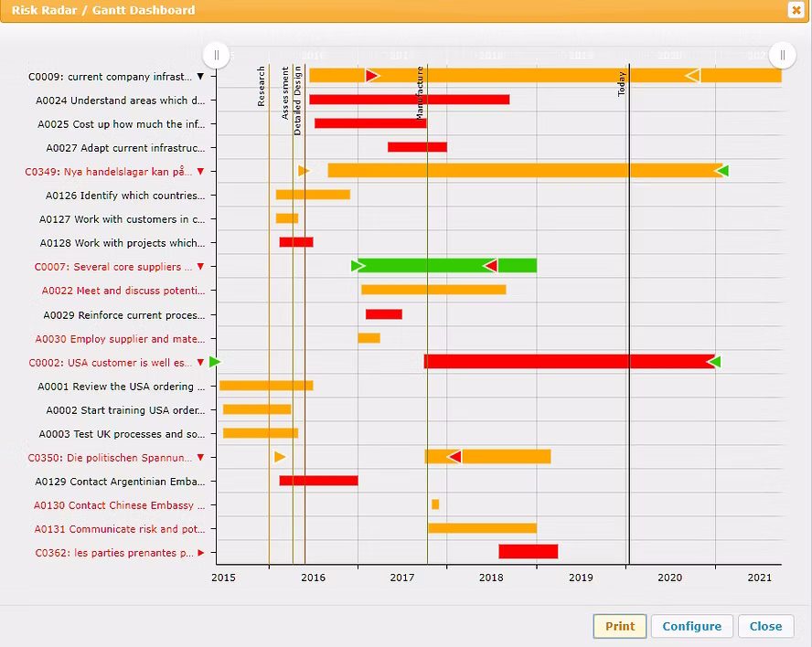Image resolution: width=812 pixels, height=647 pixels.
Task: Click the Manufacture phase label
Action: (x=420, y=93)
